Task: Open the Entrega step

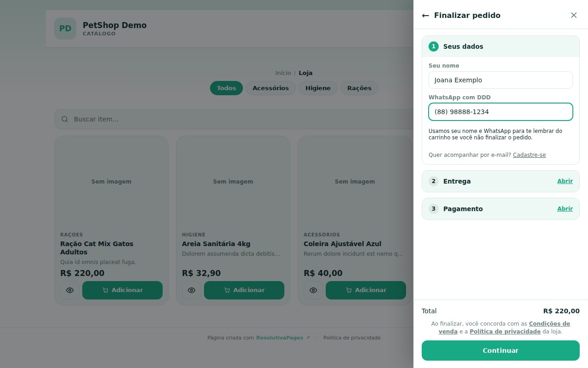Action: click(565, 181)
